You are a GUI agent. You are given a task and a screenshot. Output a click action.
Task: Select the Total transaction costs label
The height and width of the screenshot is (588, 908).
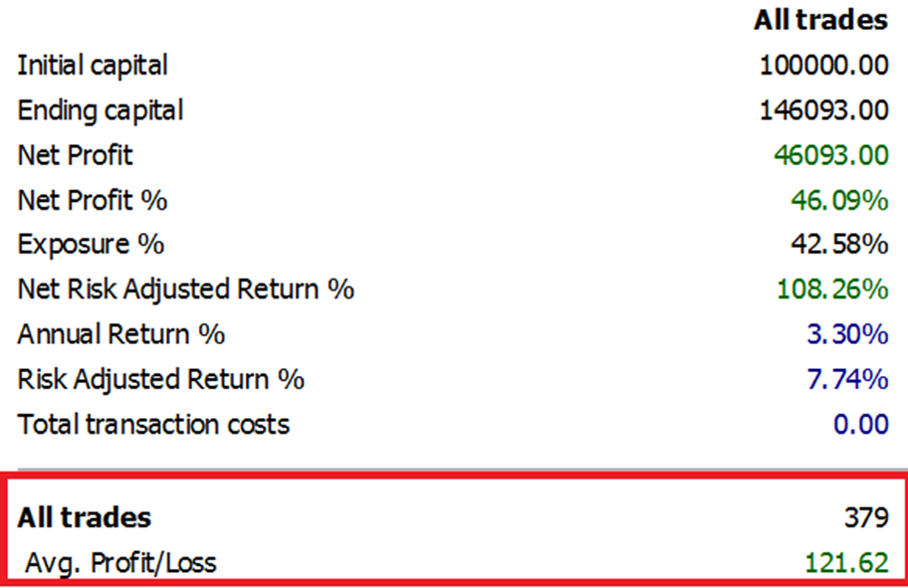tap(153, 425)
